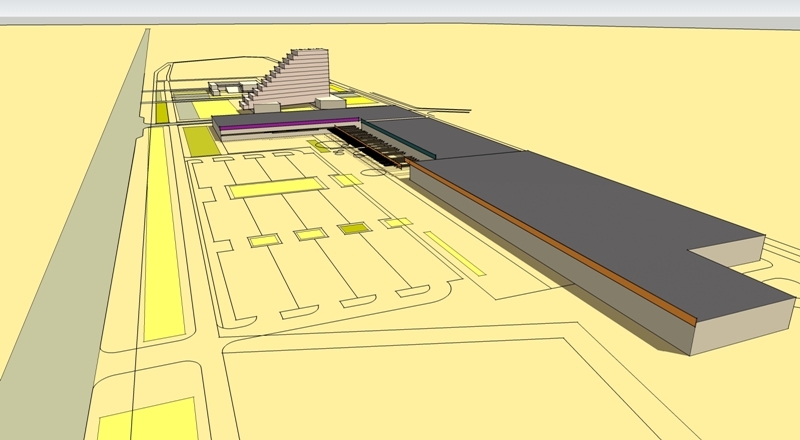Select the olive green rectangle left of low building
Image resolution: width=800 pixels, height=440 pixels.
(x=201, y=141)
